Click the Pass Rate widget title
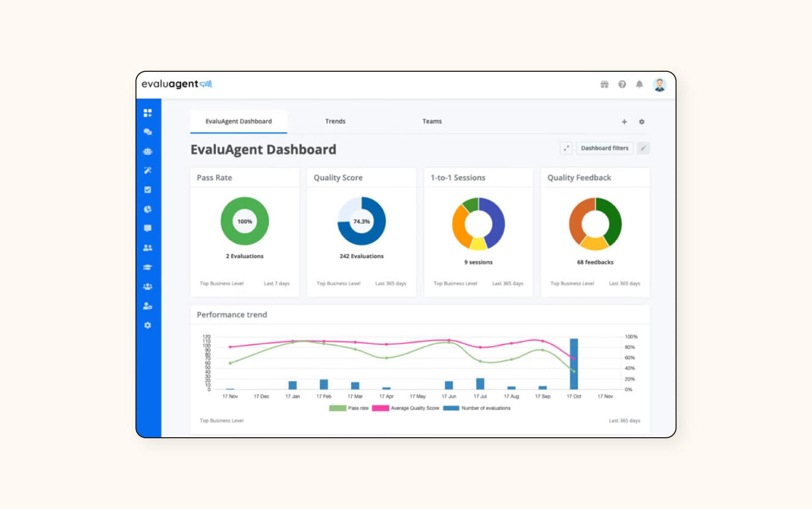The width and height of the screenshot is (812, 509). coord(214,178)
